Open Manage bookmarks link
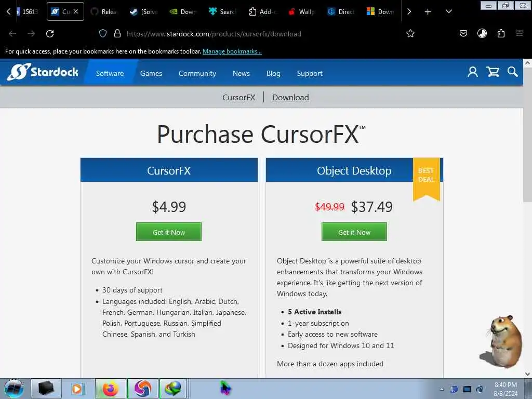The width and height of the screenshot is (532, 399). click(232, 51)
